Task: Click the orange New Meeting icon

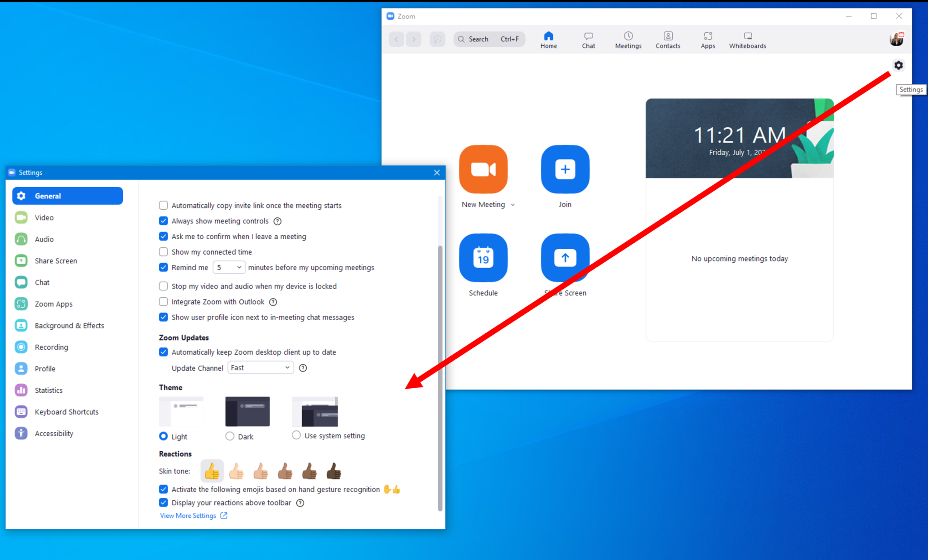Action: point(483,169)
